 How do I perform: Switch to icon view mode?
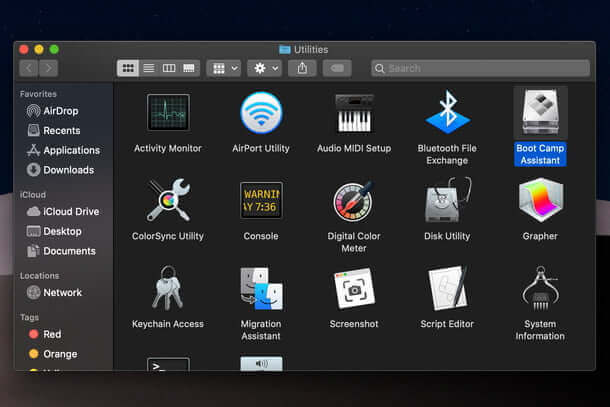(x=128, y=68)
